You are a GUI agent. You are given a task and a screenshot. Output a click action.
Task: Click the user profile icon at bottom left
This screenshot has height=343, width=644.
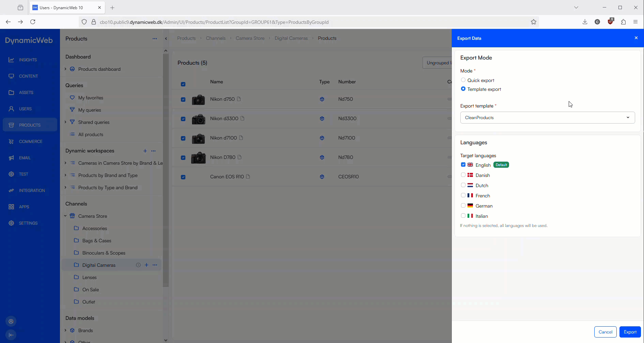11,322
